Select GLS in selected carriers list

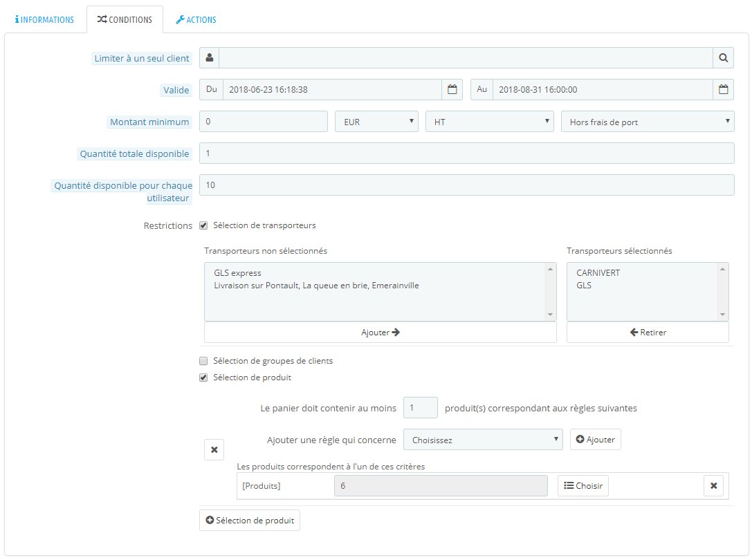584,286
